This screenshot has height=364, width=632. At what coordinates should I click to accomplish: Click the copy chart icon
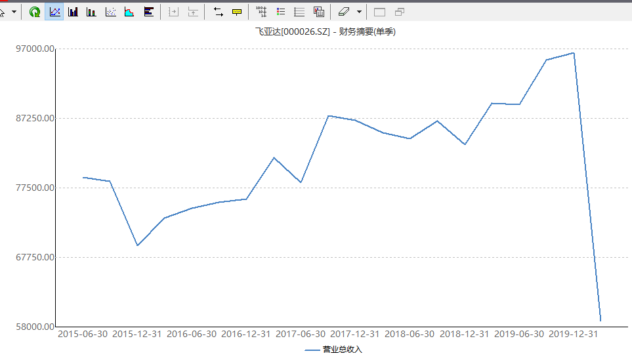click(319, 12)
